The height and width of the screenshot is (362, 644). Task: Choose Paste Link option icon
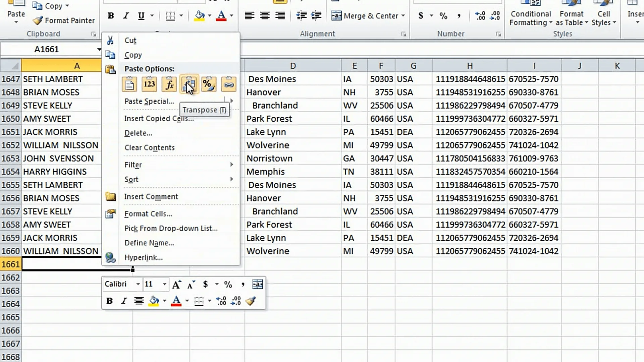point(229,84)
